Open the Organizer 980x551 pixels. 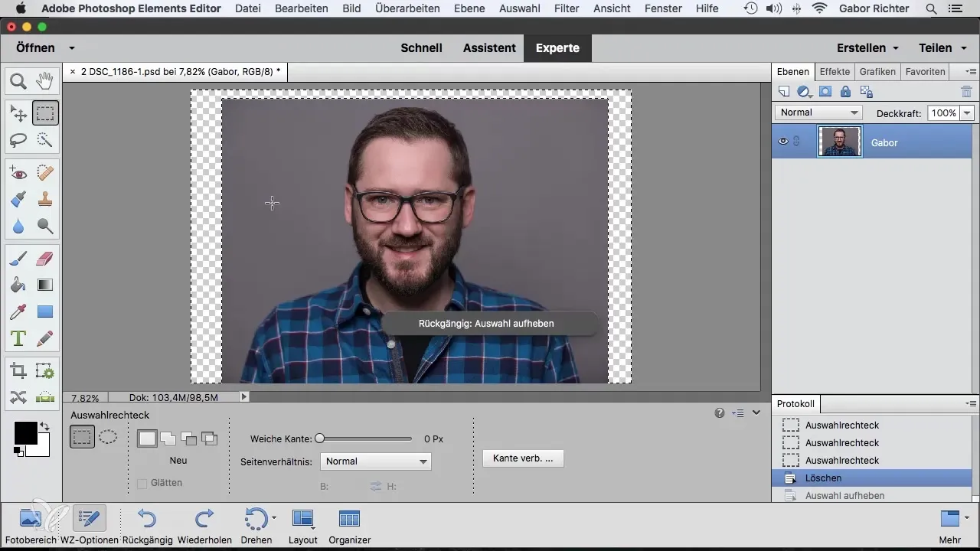pyautogui.click(x=349, y=520)
